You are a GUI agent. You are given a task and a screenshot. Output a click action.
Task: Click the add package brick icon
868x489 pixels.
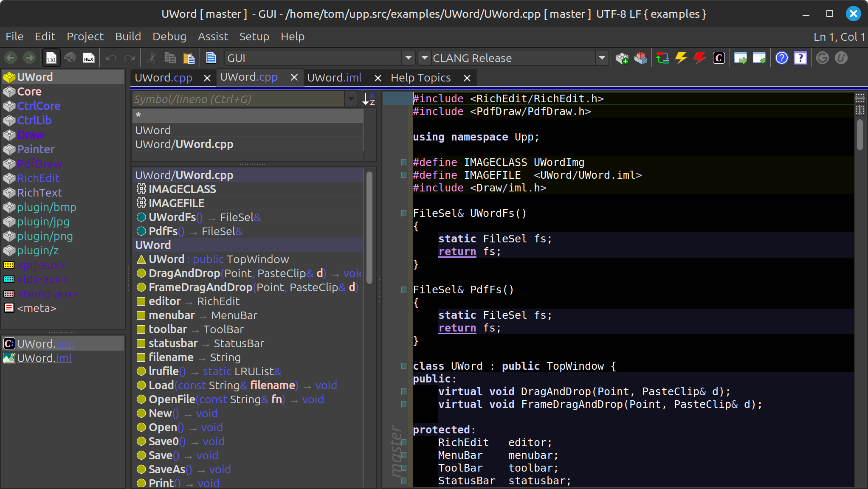[x=622, y=58]
